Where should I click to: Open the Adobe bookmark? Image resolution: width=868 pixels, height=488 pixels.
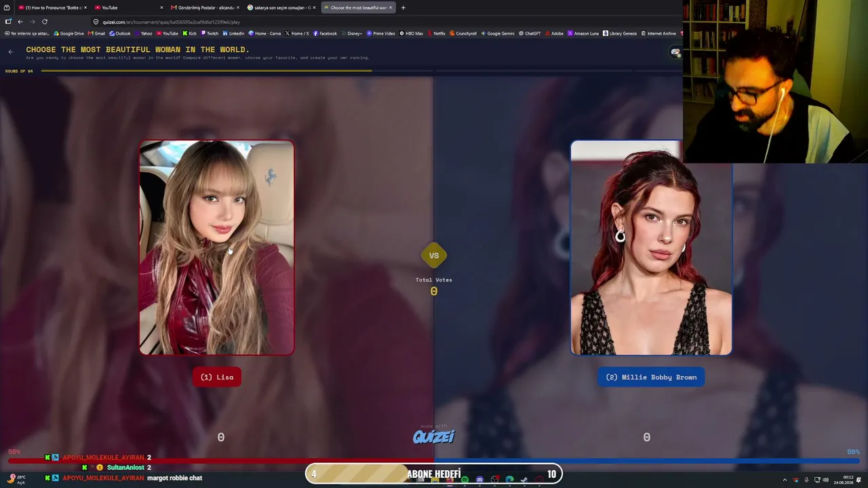[555, 33]
